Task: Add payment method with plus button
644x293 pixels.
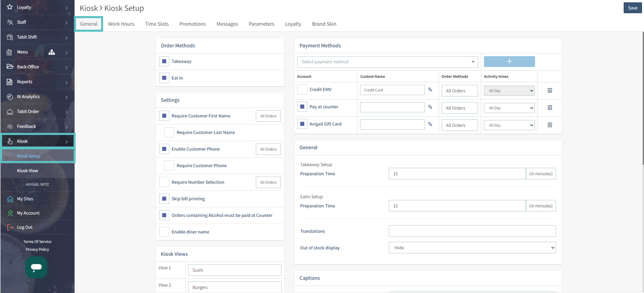Action: click(509, 62)
